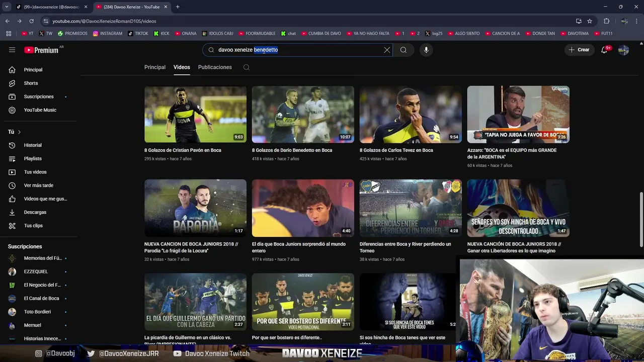Open the KICK bookmark
644x362 pixels.
162,34
